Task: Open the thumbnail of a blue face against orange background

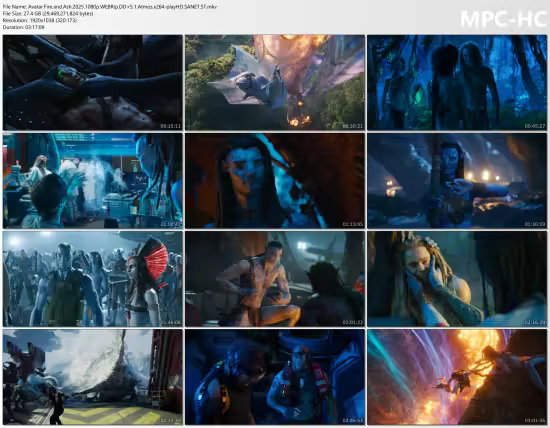Action: pyautogui.click(x=275, y=181)
